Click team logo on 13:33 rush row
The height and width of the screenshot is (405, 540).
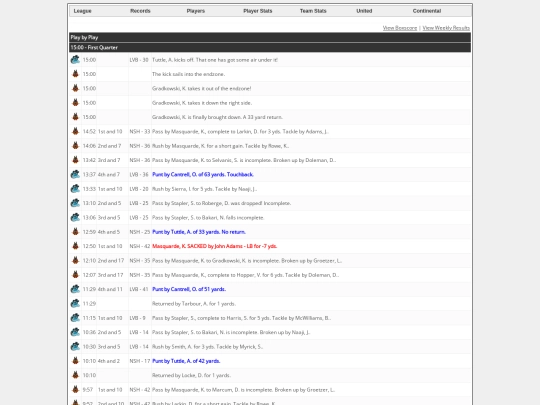click(x=75, y=189)
